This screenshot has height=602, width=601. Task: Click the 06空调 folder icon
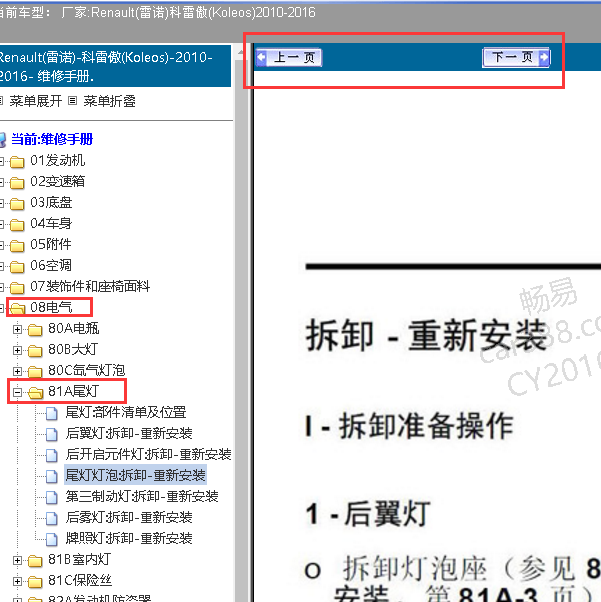[17, 266]
